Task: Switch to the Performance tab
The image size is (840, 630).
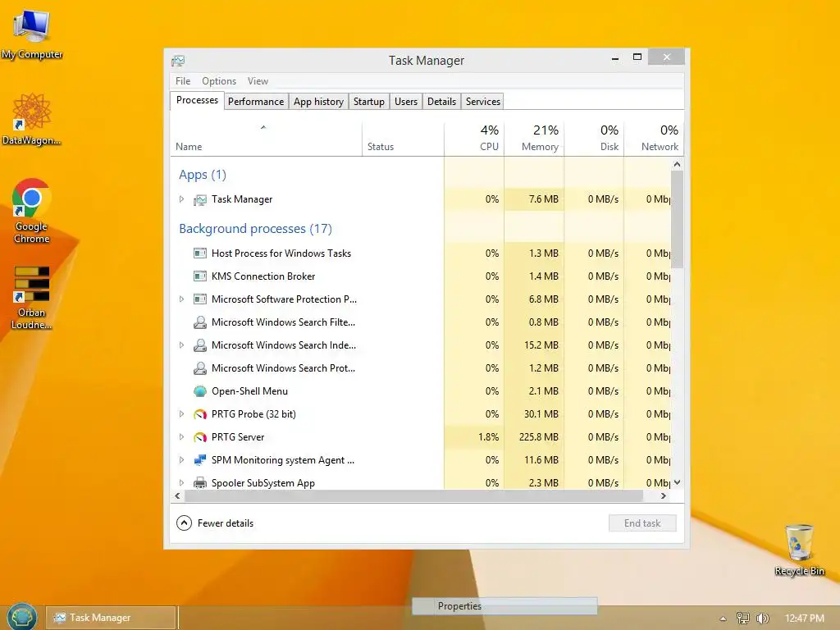Action: click(256, 101)
